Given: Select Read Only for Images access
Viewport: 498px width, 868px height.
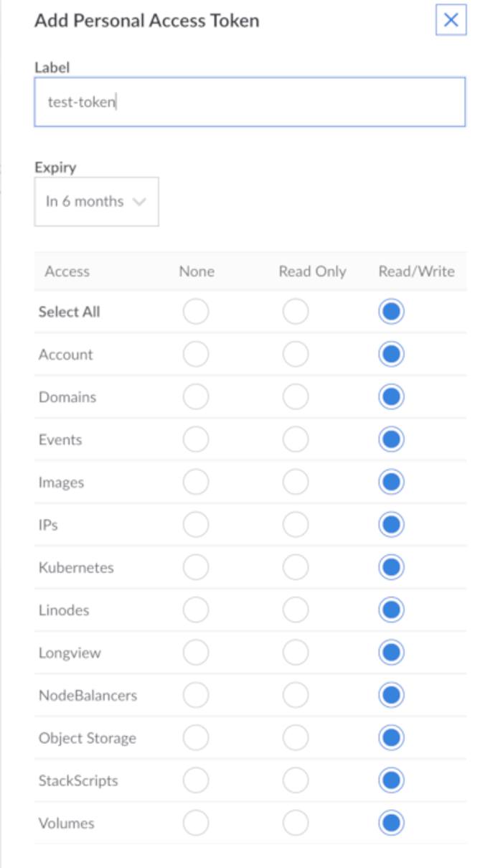Looking at the screenshot, I should 294,482.
